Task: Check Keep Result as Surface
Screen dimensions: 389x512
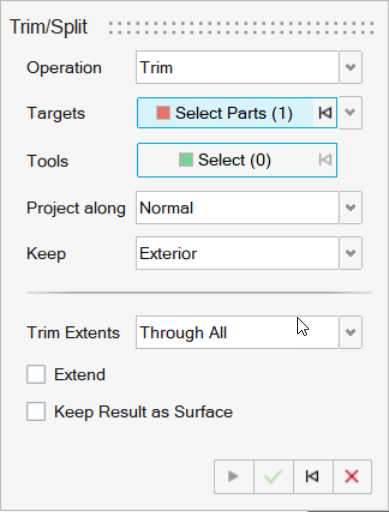Action: 36,411
